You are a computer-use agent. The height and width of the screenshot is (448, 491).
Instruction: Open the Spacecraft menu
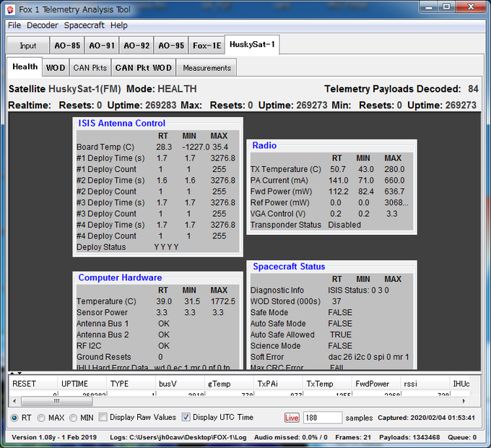click(84, 25)
